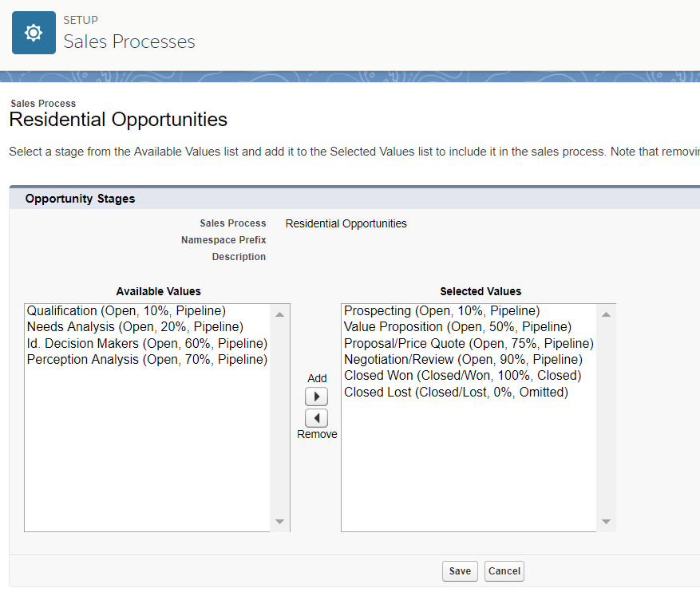
Task: Click the Remove left-arrow button
Action: [x=317, y=418]
